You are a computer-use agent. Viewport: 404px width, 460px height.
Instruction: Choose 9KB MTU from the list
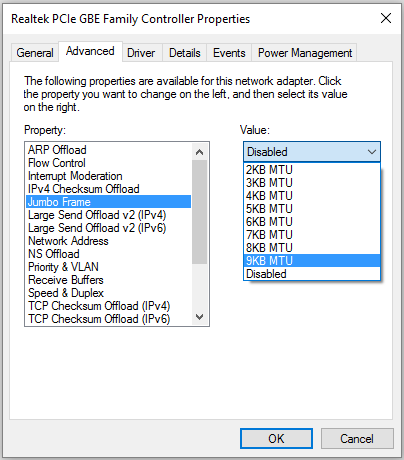pyautogui.click(x=312, y=261)
